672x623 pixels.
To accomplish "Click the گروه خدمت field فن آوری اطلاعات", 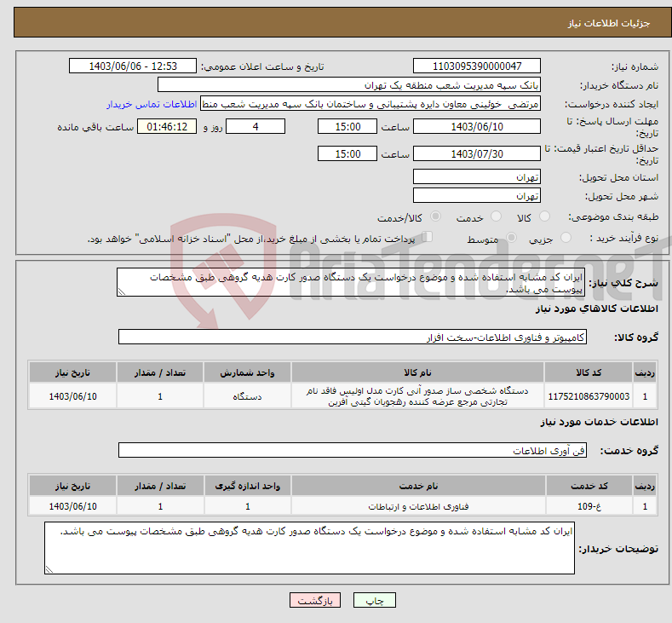I will coord(353,450).
